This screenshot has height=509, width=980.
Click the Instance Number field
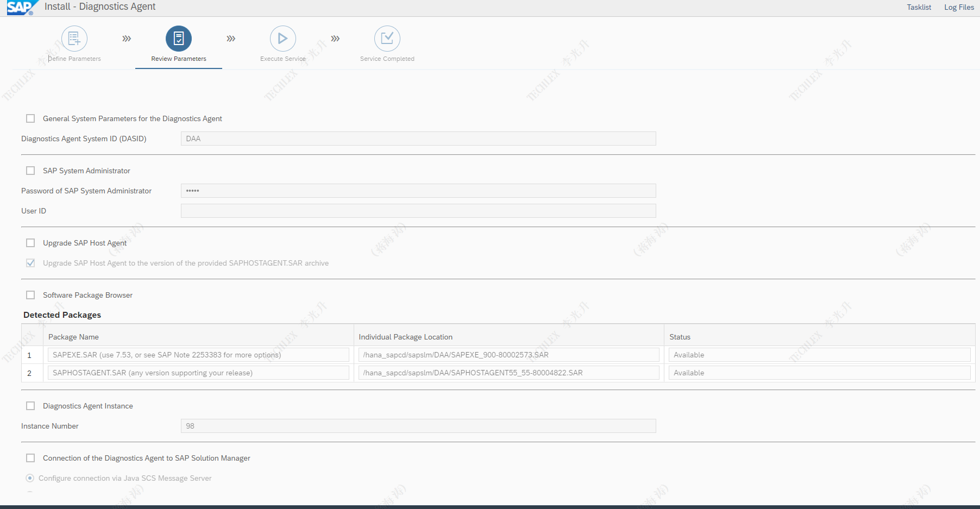pyautogui.click(x=418, y=426)
